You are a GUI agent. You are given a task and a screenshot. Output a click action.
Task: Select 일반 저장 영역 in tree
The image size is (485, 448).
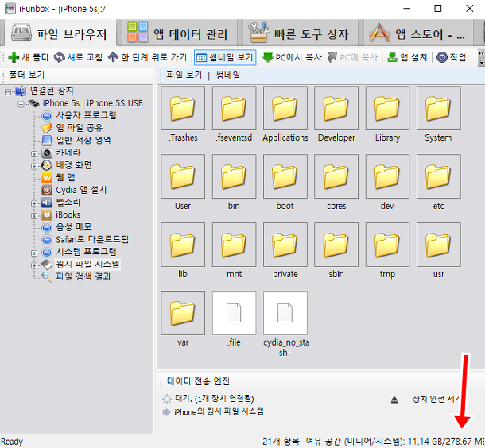(x=83, y=140)
